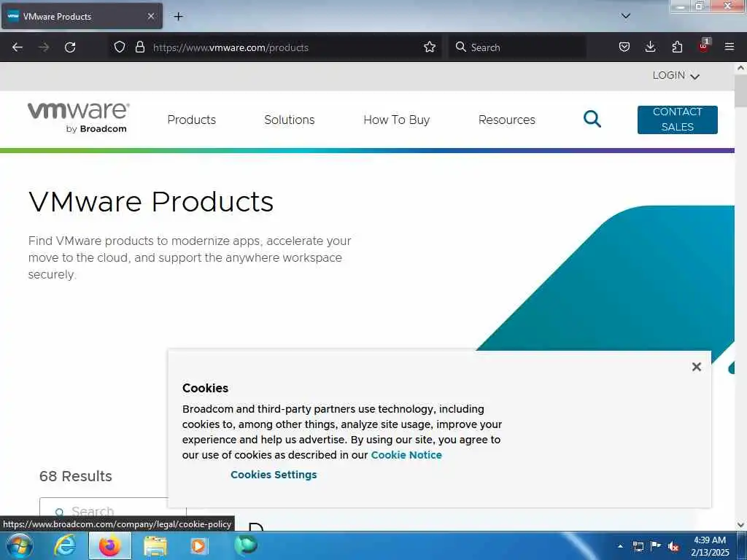Save page to Pocket
The image size is (747, 560).
624,47
